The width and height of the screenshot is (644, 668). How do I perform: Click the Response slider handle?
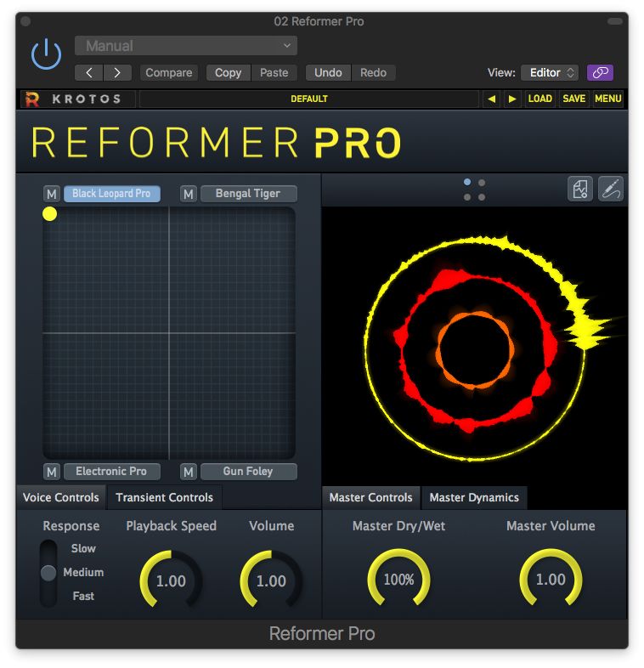click(x=48, y=573)
